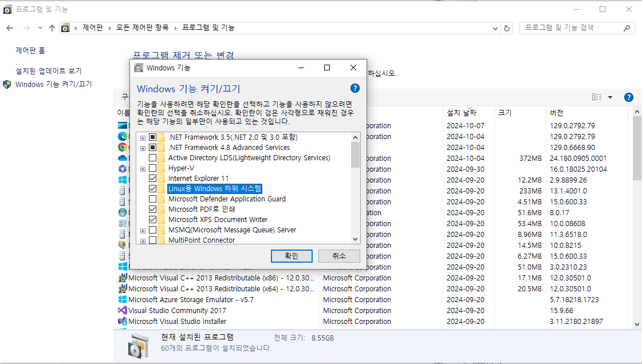The image size is (642, 364).
Task: Click program list scrollbar thumb
Action: [637, 148]
